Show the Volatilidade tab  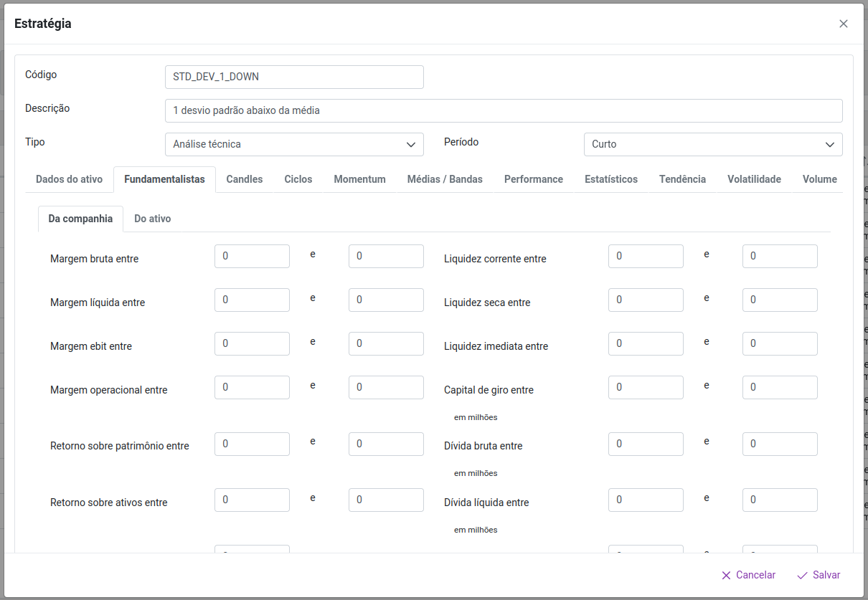tap(754, 179)
